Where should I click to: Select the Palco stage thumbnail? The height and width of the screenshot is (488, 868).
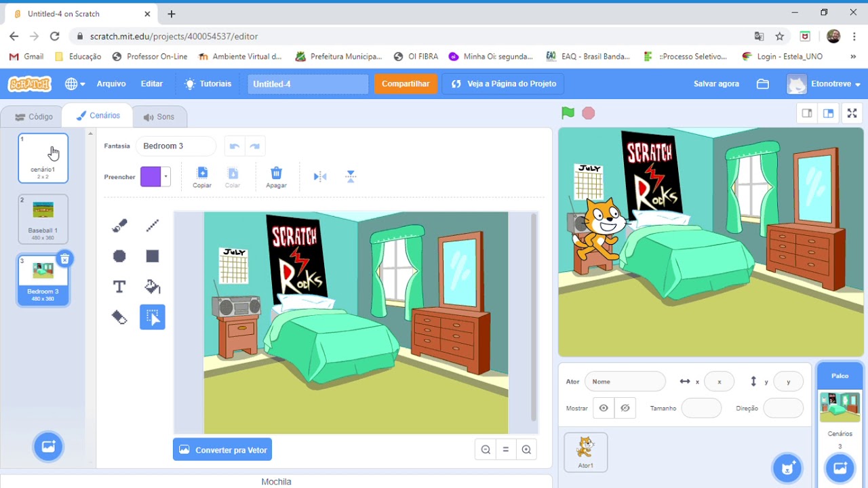[x=840, y=407]
